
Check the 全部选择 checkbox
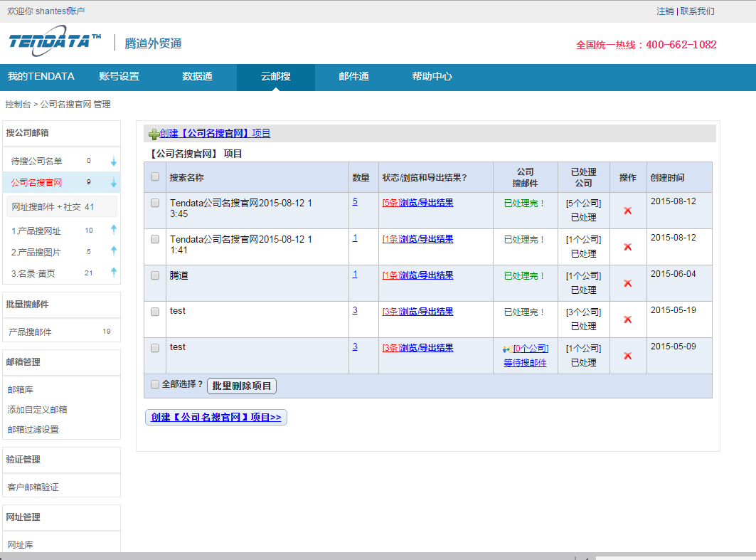pyautogui.click(x=155, y=384)
